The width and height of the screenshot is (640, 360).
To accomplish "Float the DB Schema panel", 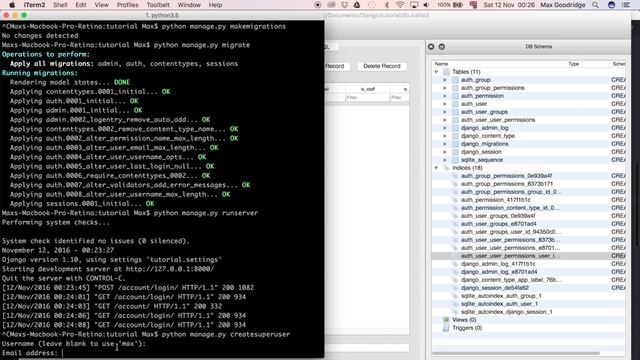I will (x=442, y=47).
